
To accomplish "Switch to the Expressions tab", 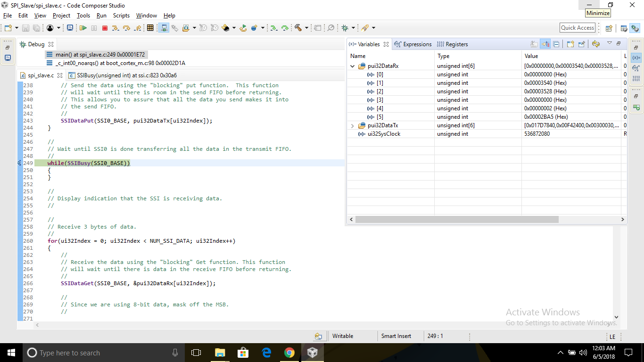I will (413, 44).
